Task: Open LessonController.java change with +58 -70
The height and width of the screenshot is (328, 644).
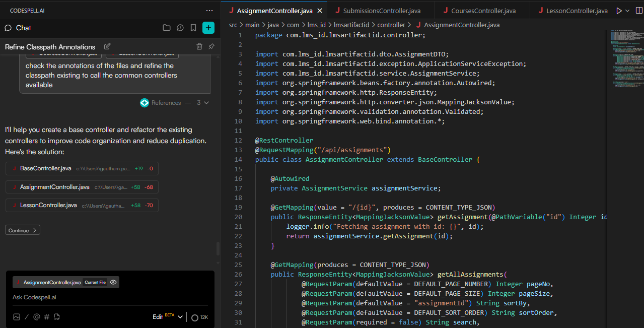Action: point(82,205)
